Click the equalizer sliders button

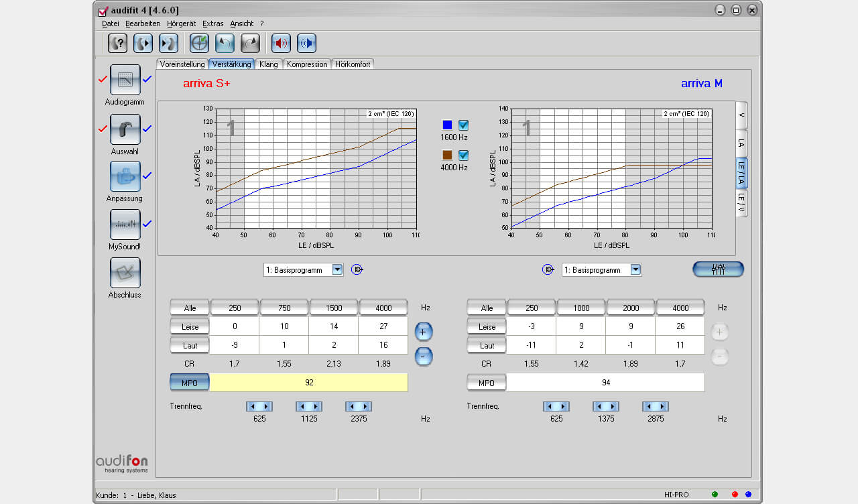point(718,269)
